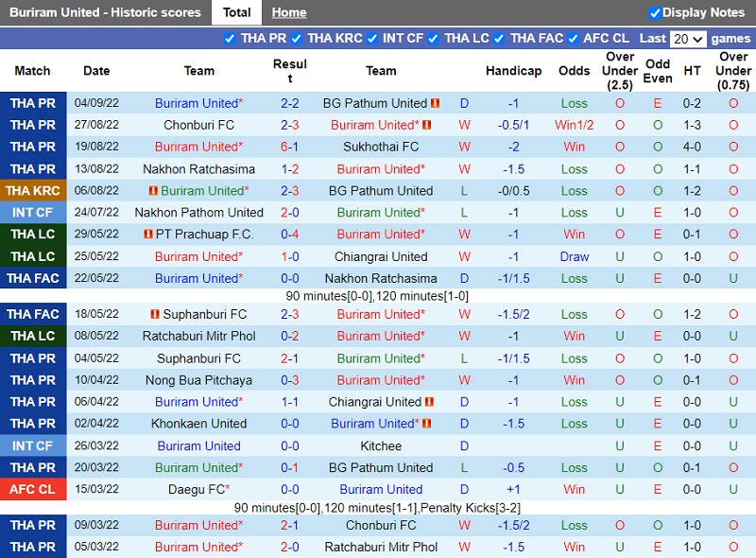This screenshot has height=558, width=756.
Task: Open Sukhothai FC team link
Action: pyautogui.click(x=381, y=147)
